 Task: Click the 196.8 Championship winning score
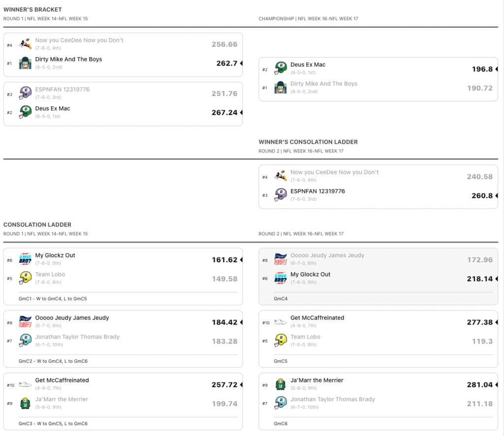(x=482, y=69)
